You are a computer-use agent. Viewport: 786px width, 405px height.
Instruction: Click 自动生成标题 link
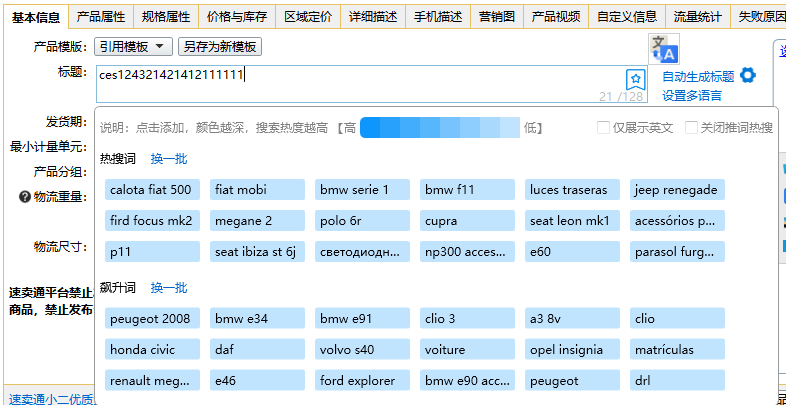point(698,77)
